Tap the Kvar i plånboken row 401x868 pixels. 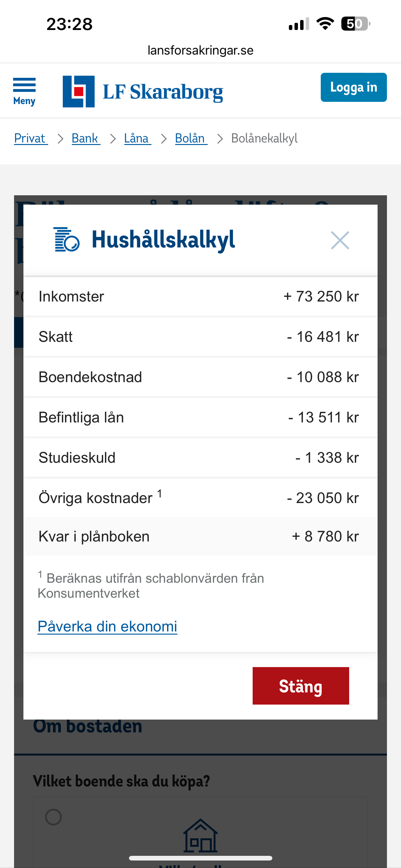point(200,536)
